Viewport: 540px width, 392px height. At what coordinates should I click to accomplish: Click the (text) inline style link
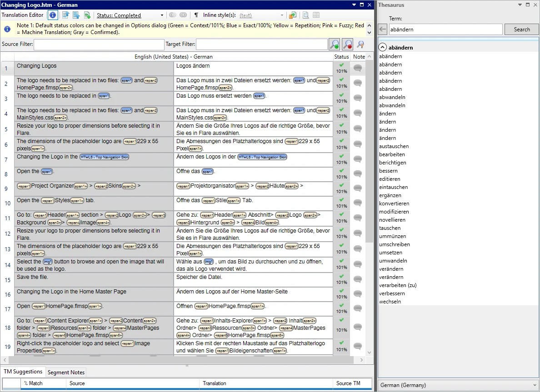click(x=246, y=15)
